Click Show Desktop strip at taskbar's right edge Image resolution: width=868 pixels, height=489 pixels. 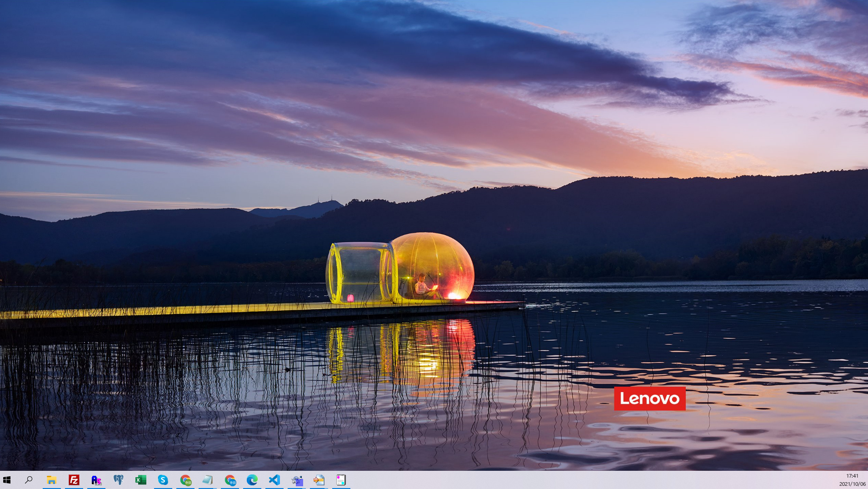click(x=867, y=480)
